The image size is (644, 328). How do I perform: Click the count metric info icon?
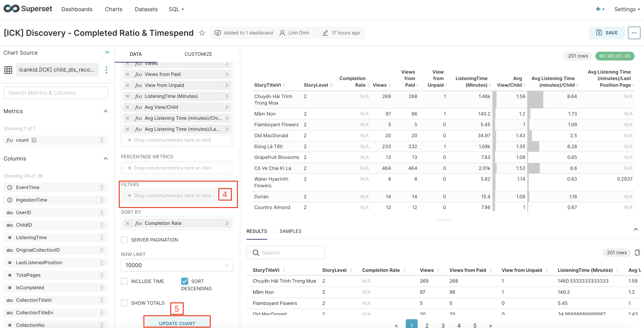click(x=34, y=140)
